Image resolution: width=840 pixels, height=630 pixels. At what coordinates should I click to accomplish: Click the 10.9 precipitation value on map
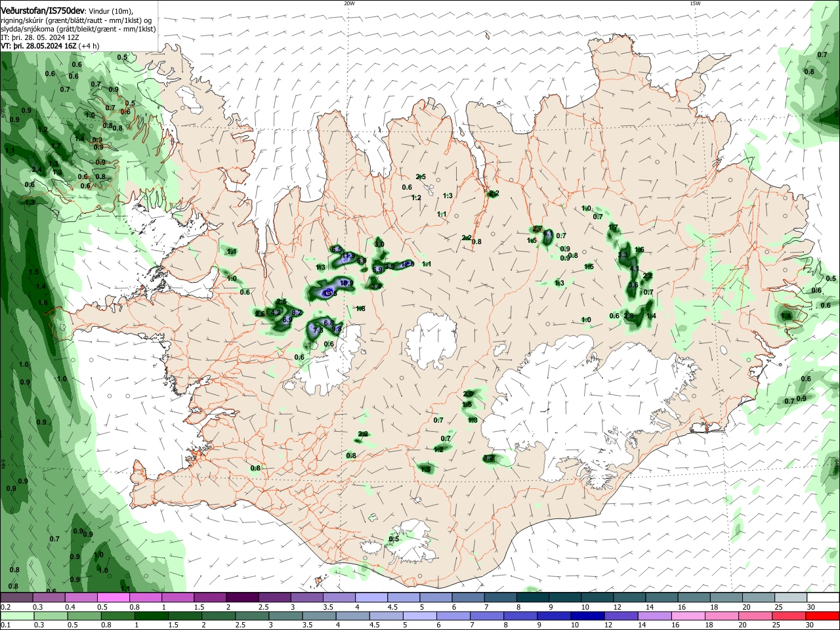(346, 283)
